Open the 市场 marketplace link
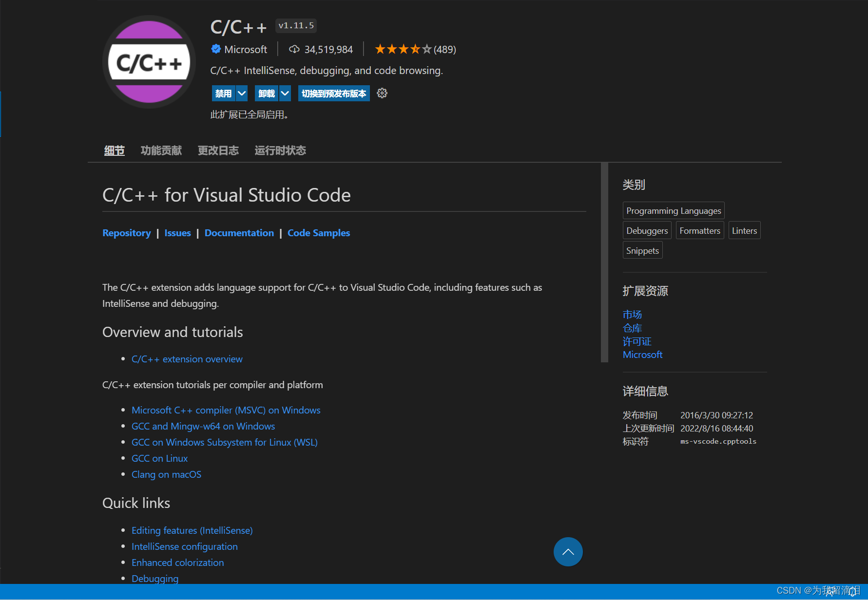The height and width of the screenshot is (600, 868). pos(632,315)
